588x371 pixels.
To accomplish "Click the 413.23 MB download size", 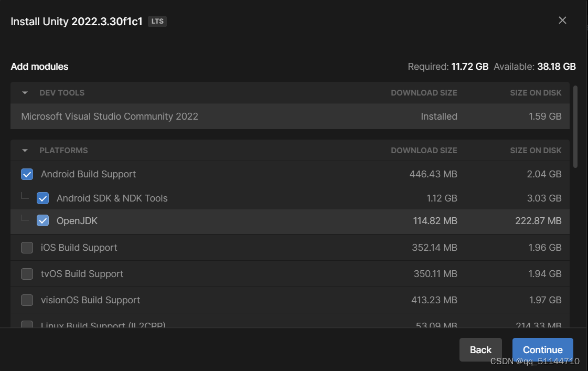I will pos(434,300).
